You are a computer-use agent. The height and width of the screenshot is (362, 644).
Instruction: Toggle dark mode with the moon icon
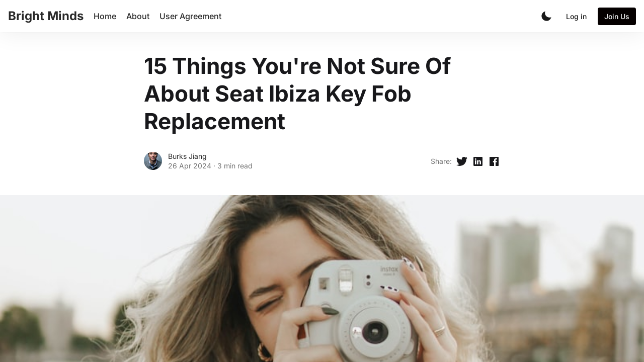point(546,16)
